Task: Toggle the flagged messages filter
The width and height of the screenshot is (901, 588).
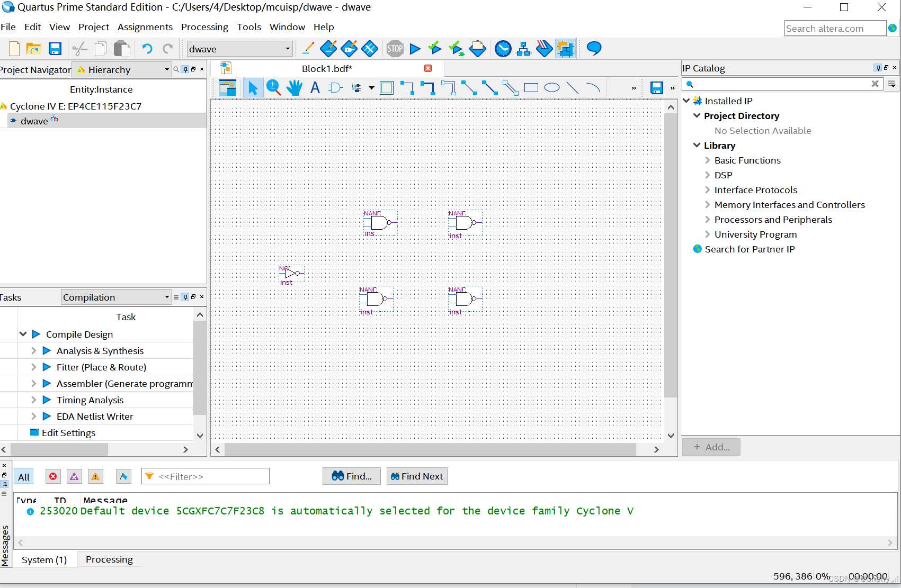Action: pyautogui.click(x=123, y=476)
